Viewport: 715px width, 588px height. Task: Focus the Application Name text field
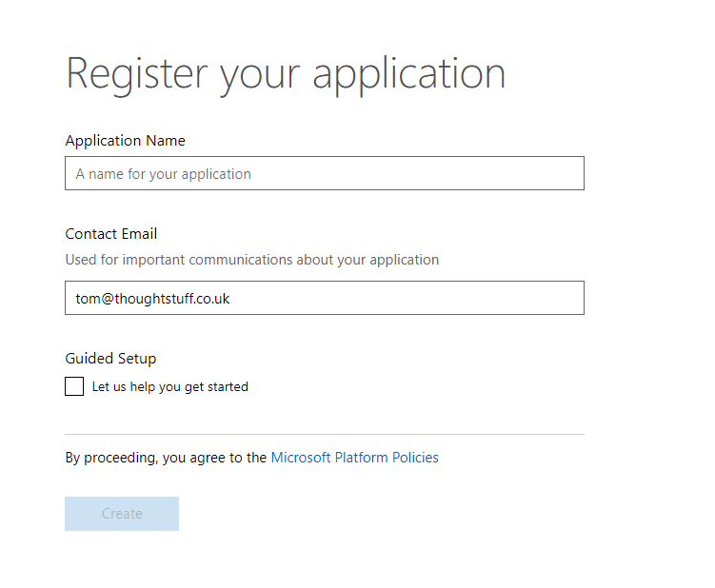coord(324,173)
